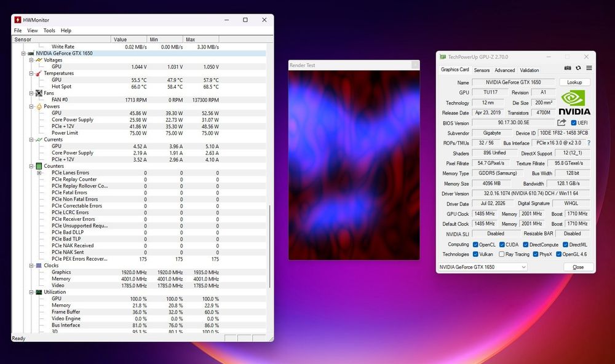The width and height of the screenshot is (615, 364).
Task: Open the File menu in HWMonitor
Action: point(18,30)
